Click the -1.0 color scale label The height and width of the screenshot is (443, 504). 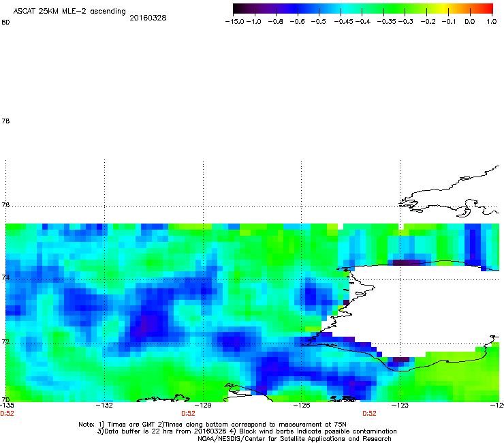click(254, 22)
